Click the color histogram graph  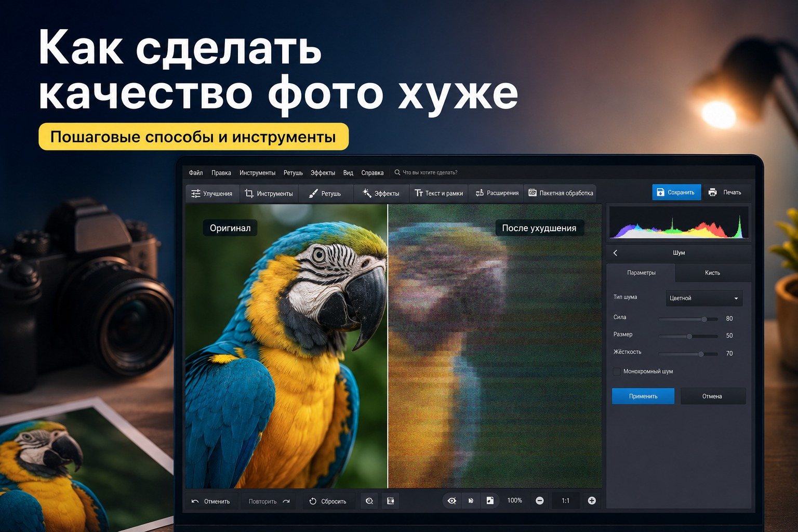point(679,223)
